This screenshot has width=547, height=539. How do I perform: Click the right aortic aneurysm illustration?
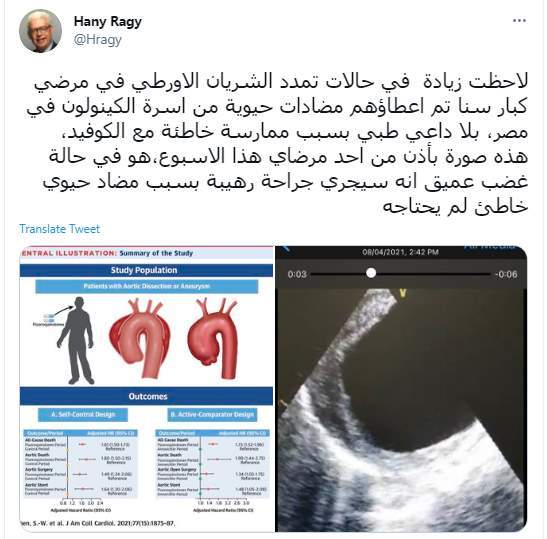[x=213, y=338]
